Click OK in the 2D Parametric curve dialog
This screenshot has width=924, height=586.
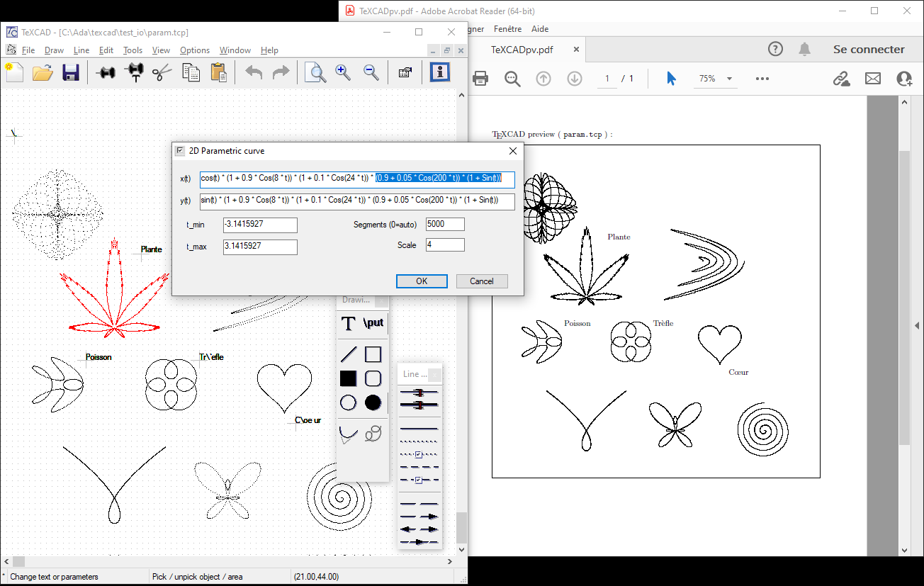point(422,281)
